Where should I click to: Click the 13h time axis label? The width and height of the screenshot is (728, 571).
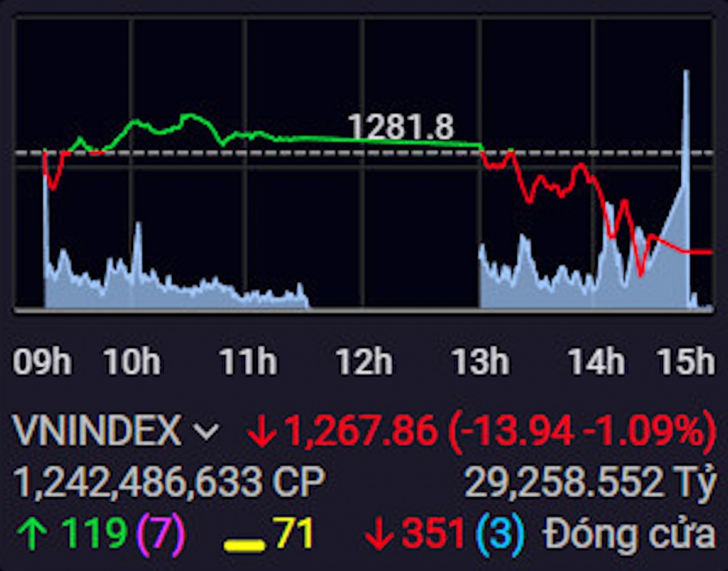[x=480, y=363]
